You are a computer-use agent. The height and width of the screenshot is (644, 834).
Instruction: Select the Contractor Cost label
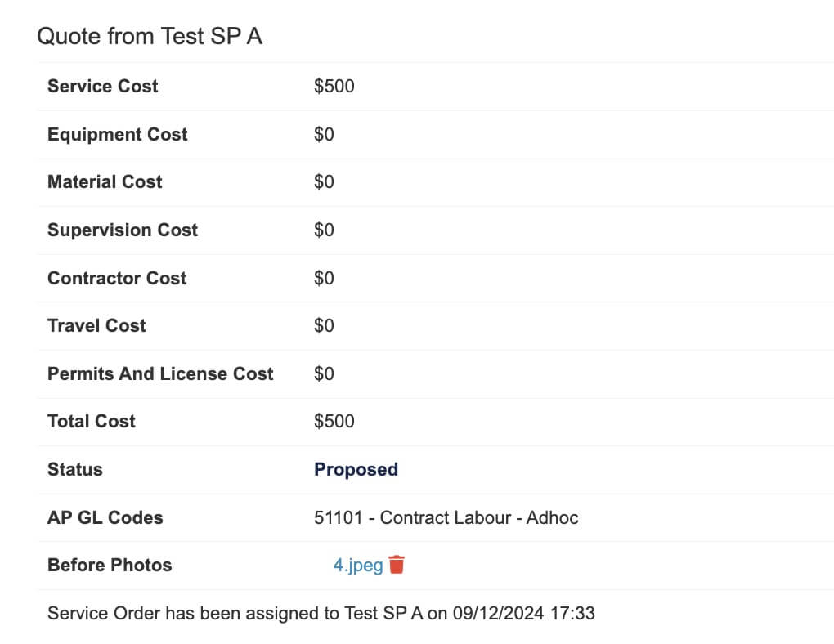click(x=117, y=278)
